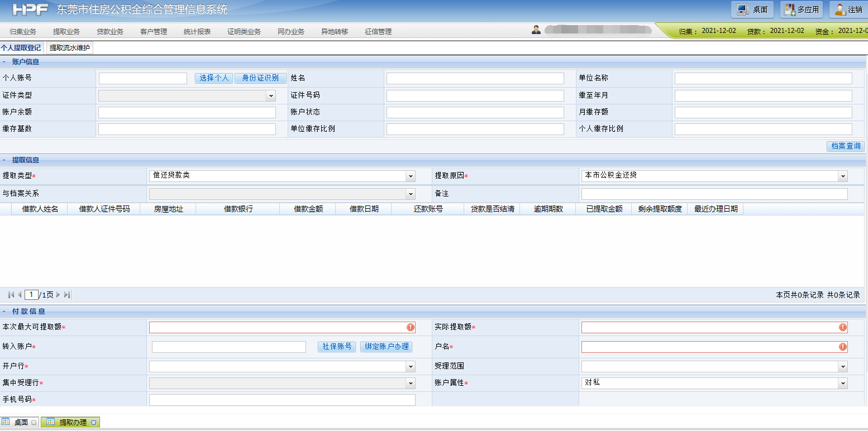This screenshot has height=431, width=868.
Task: Expand the 开户行 bank dropdown
Action: tap(412, 366)
